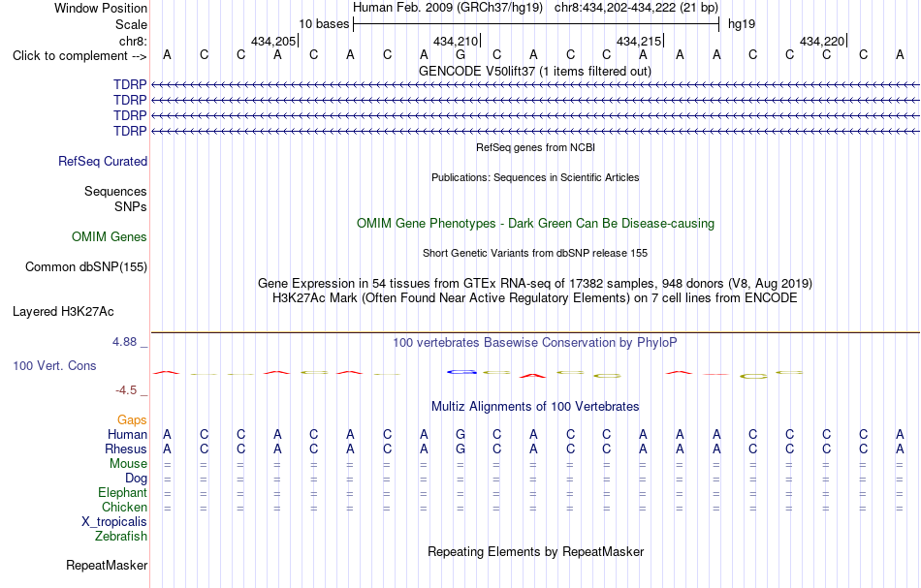The width and height of the screenshot is (921, 588).
Task: Click the G base in the Rhesus alignment row
Action: pyautogui.click(x=460, y=449)
